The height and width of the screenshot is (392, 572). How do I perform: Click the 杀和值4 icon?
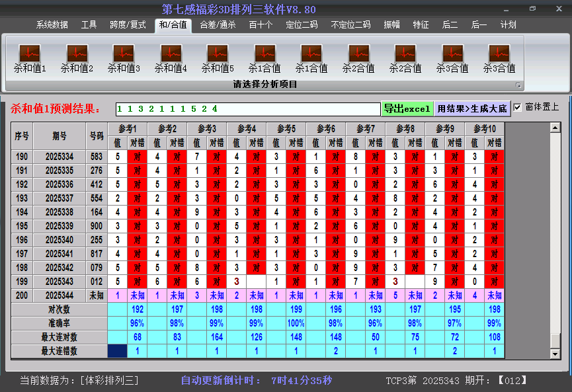tap(171, 54)
